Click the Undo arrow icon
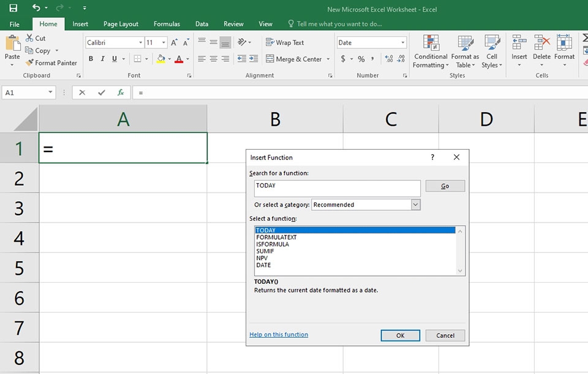Viewport: 588px width, 374px height. [x=36, y=7]
